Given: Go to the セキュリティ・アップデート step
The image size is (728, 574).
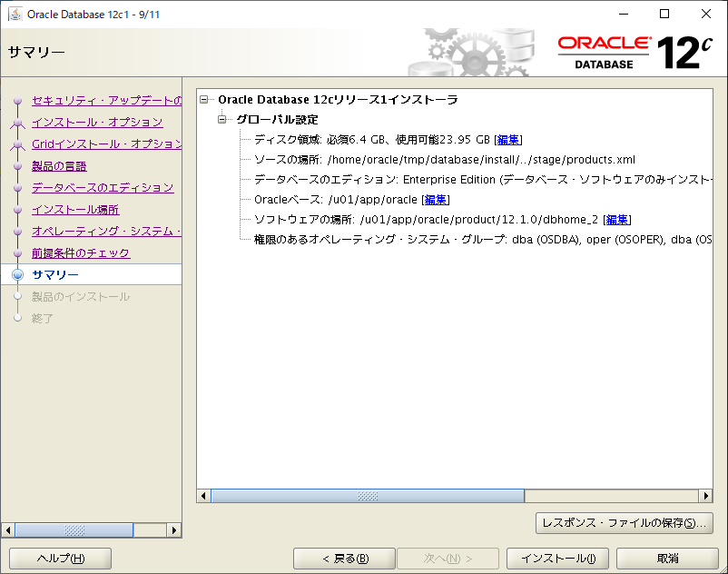Looking at the screenshot, I should pos(107,100).
